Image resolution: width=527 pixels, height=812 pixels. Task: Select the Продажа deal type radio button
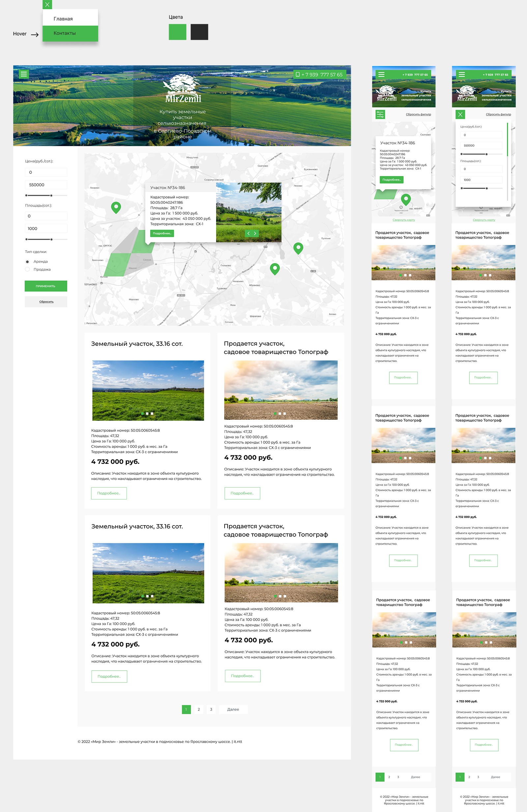28,270
